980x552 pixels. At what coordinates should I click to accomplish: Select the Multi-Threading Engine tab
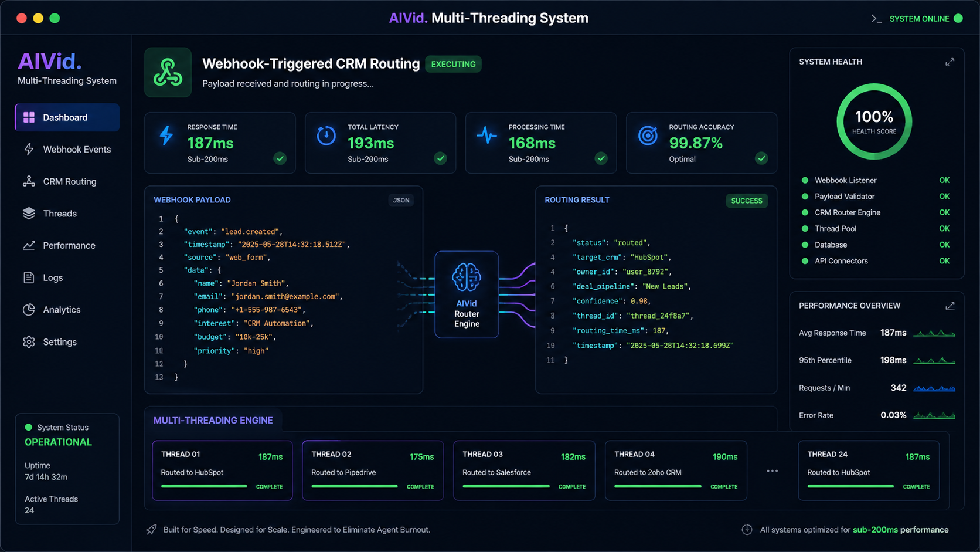coord(213,421)
